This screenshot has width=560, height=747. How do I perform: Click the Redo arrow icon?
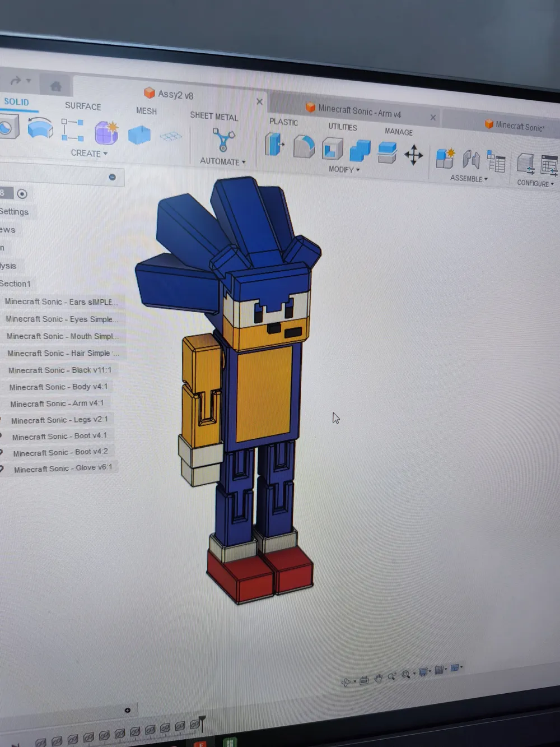[15, 81]
